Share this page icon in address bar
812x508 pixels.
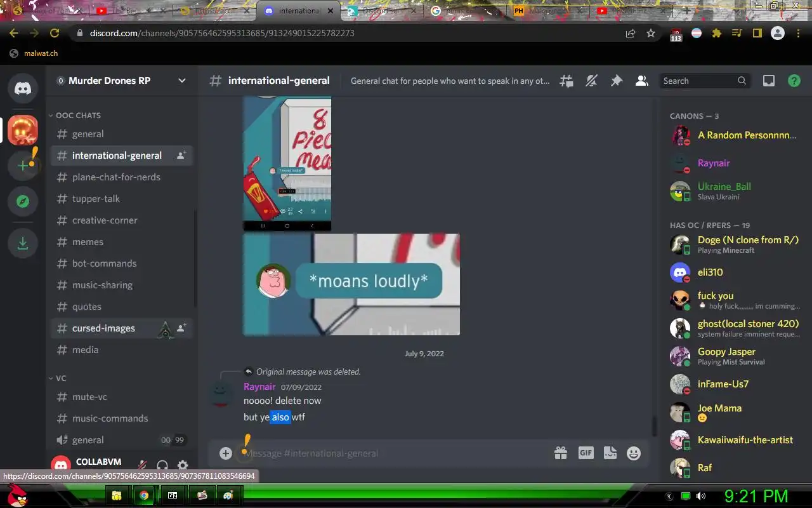tap(631, 33)
